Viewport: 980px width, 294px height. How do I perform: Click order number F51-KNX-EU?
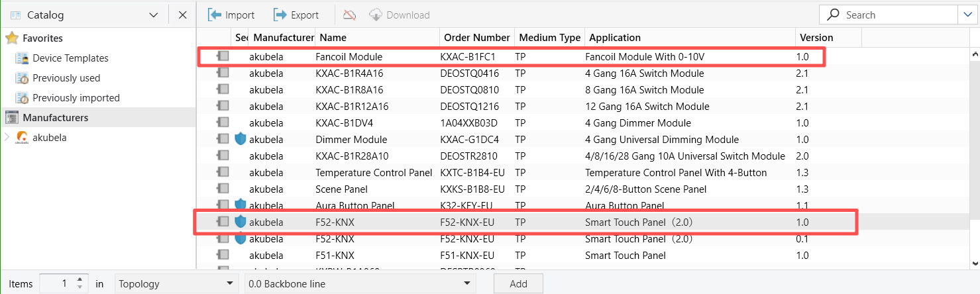tap(467, 256)
